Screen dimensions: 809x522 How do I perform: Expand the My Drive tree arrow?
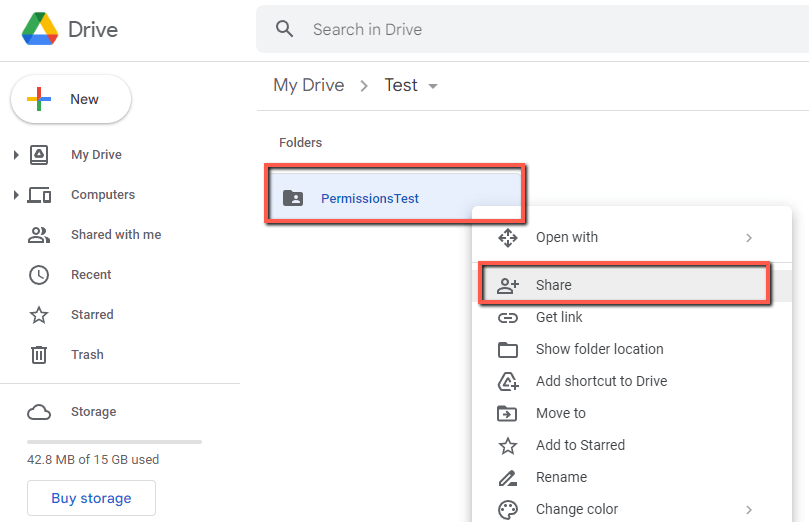[x=15, y=155]
